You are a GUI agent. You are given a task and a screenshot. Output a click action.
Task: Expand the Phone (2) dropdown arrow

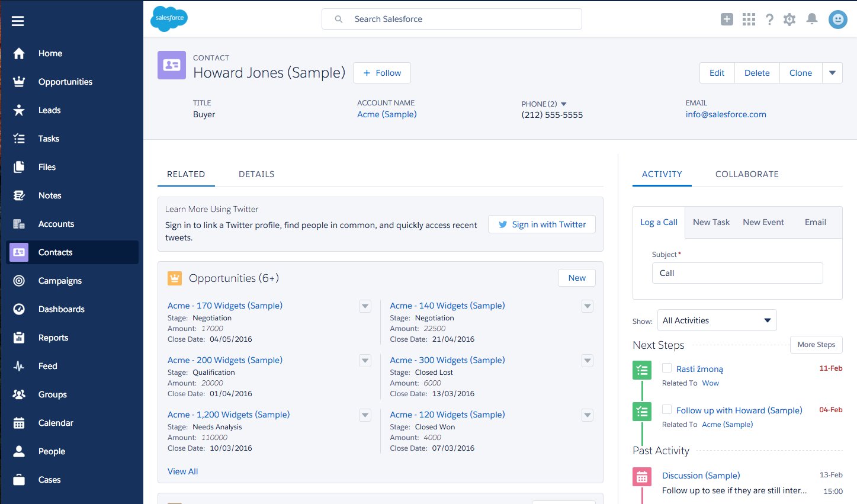[564, 104]
